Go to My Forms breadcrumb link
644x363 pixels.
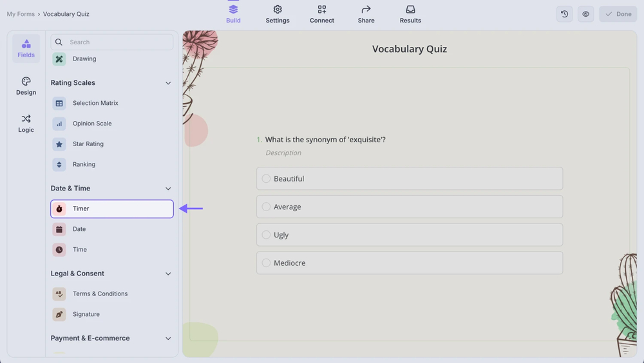tap(21, 14)
